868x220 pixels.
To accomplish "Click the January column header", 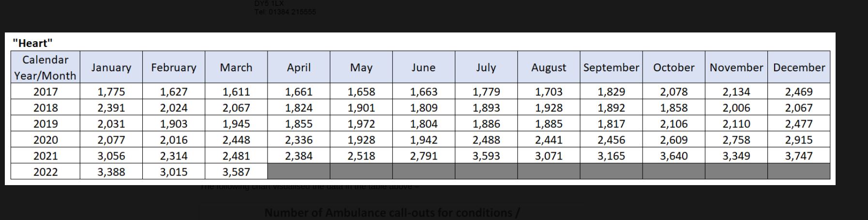I will pyautogui.click(x=111, y=67).
